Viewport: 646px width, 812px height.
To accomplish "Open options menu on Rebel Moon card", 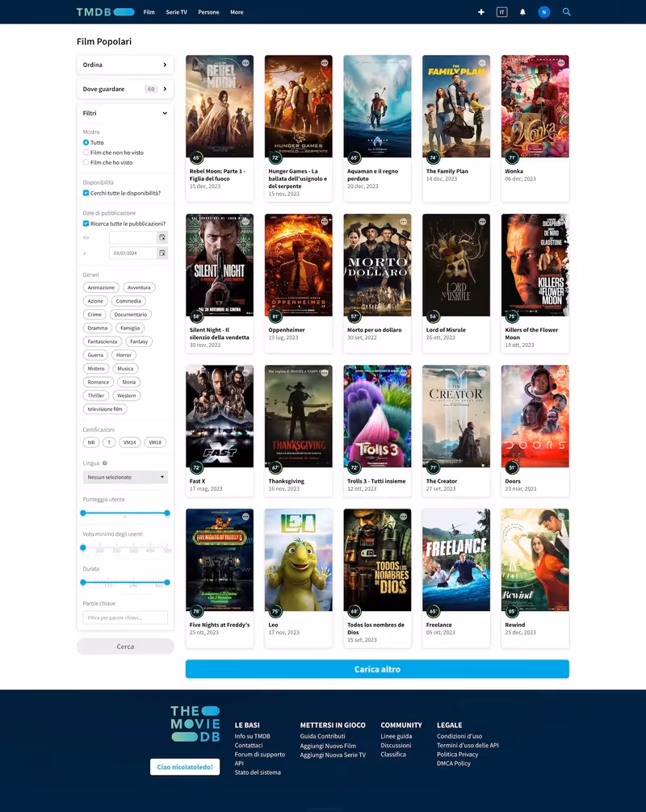I will (245, 63).
